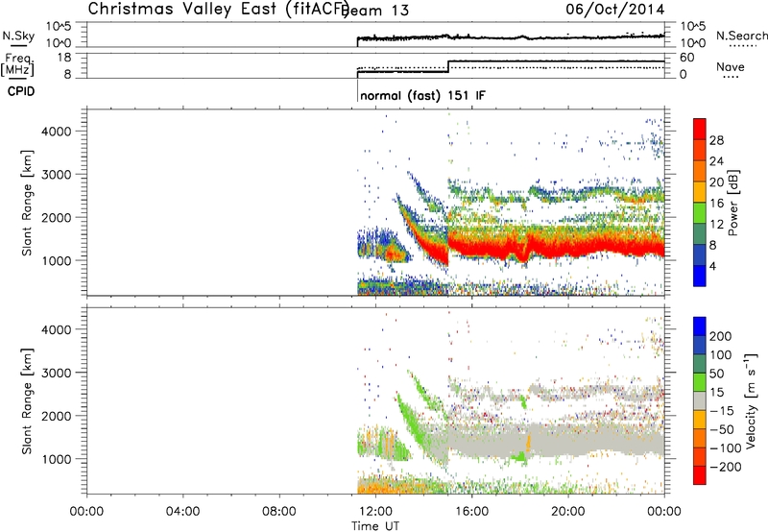This screenshot has width=768, height=532.
Task: Click the '12' power colorbar label
Action: coord(716,225)
